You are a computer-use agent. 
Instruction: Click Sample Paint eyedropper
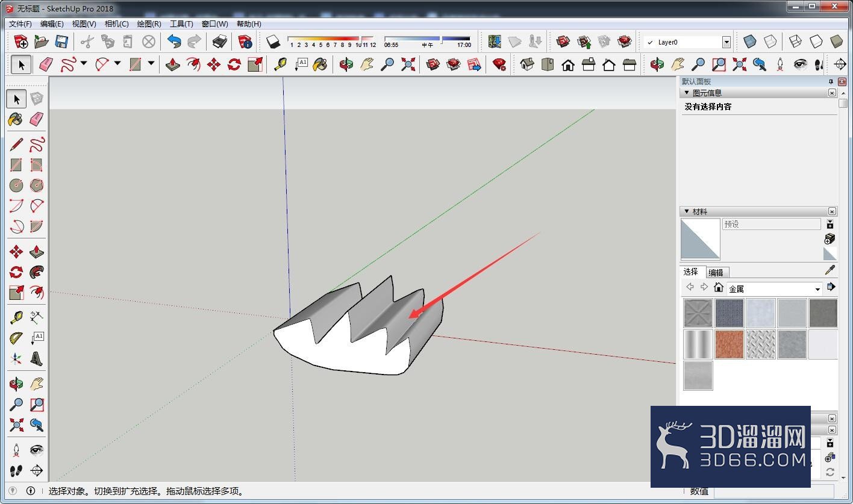tap(830, 270)
